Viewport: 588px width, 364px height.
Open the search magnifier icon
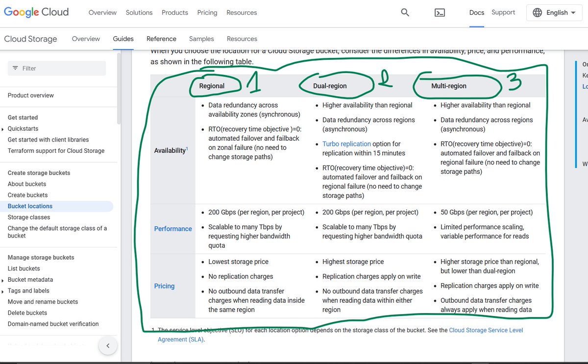[x=405, y=13]
